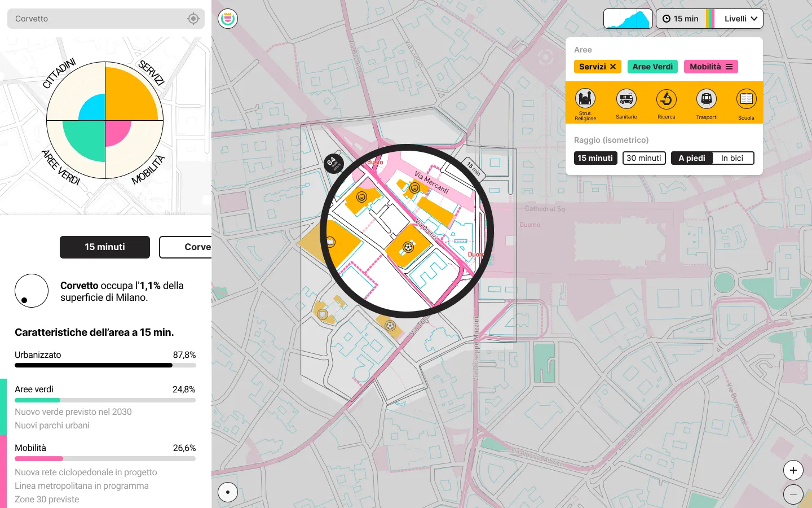Click the Aree verdi progress bar
812x508 pixels.
tap(105, 400)
